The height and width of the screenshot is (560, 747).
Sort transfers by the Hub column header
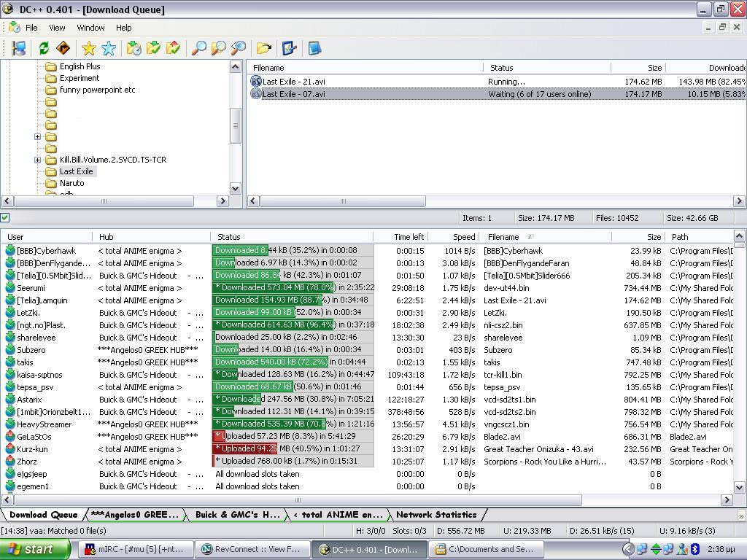click(x=152, y=237)
